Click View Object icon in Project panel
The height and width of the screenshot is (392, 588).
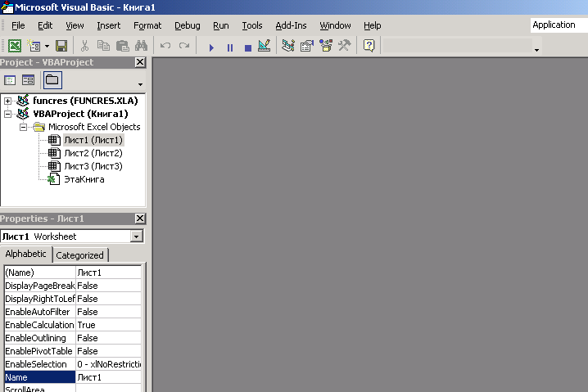click(28, 80)
